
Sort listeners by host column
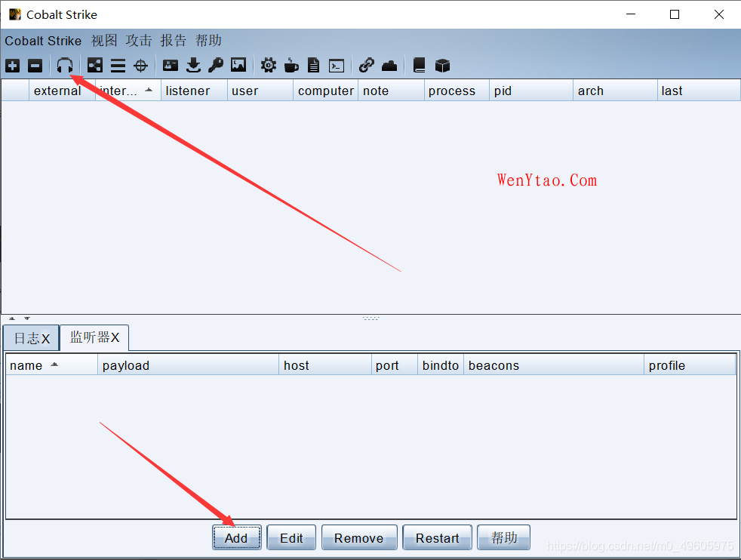325,365
